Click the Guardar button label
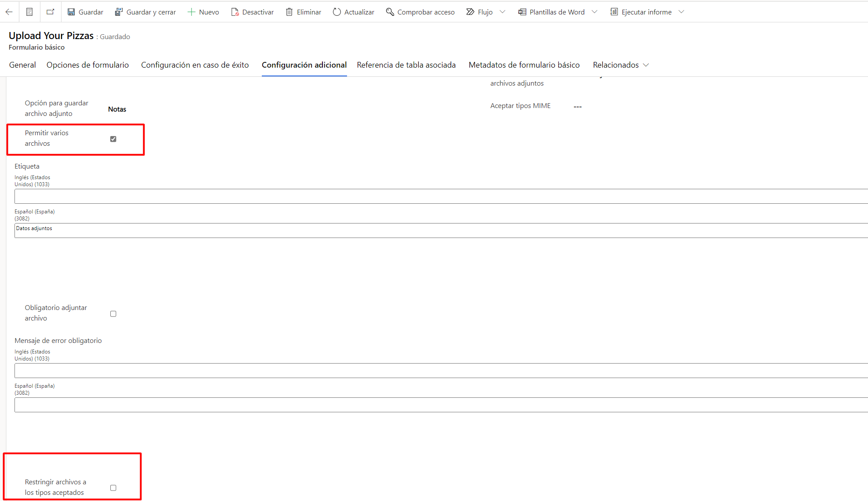The height and width of the screenshot is (501, 868). pos(91,12)
